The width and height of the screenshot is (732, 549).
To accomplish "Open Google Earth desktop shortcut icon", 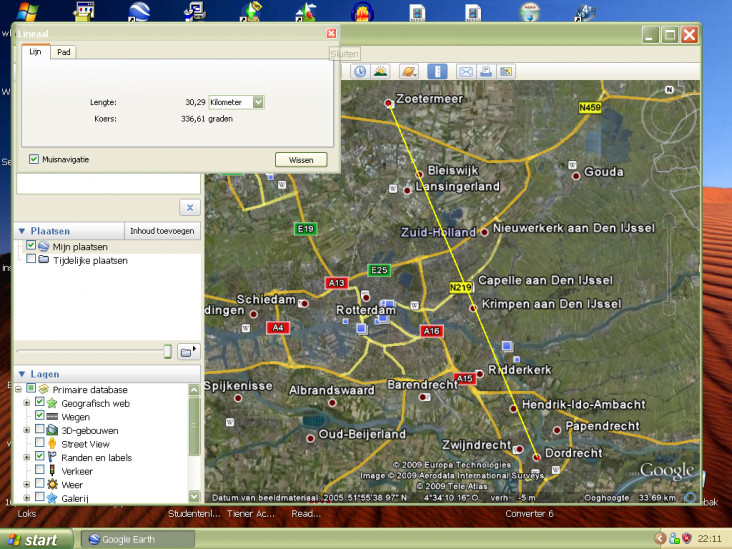I will point(139,12).
